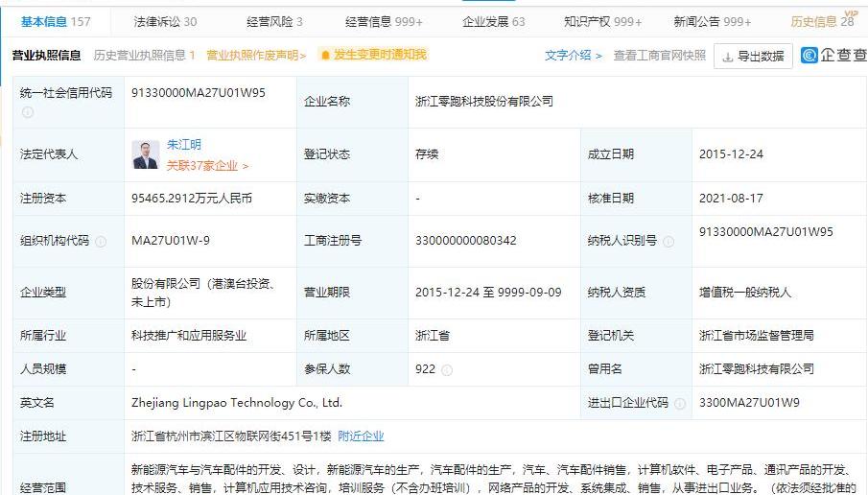Image resolution: width=868 pixels, height=495 pixels.
Task: Expand 文字介绍 section
Action: pos(574,56)
